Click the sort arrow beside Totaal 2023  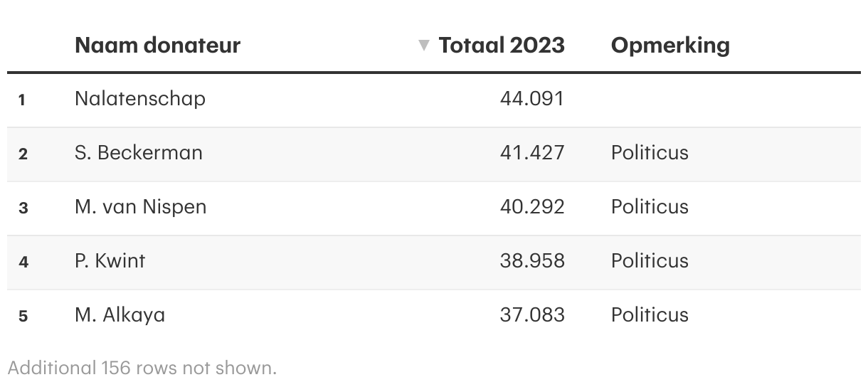coord(424,46)
